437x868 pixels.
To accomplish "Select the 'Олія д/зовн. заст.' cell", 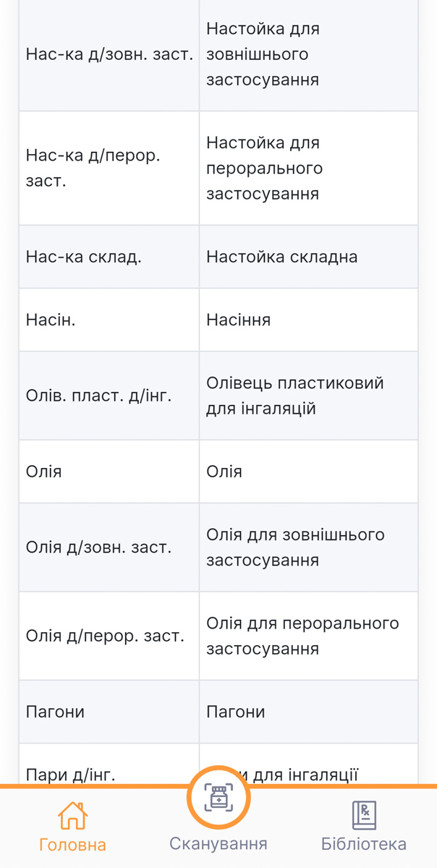I will 109,548.
